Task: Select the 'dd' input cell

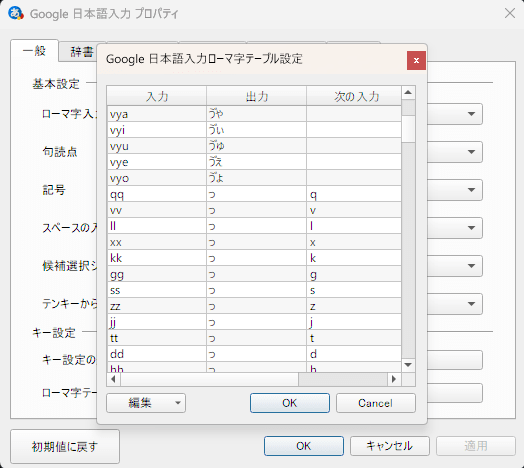Action: 157,354
